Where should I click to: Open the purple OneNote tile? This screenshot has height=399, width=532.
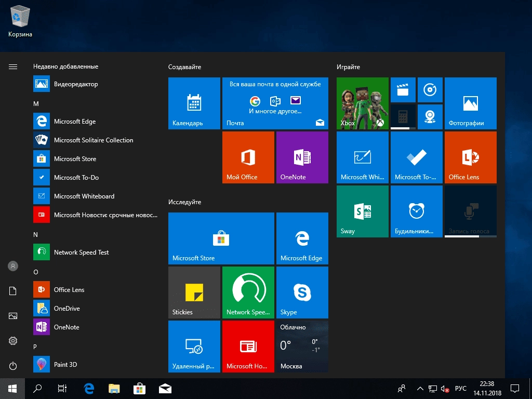(302, 157)
